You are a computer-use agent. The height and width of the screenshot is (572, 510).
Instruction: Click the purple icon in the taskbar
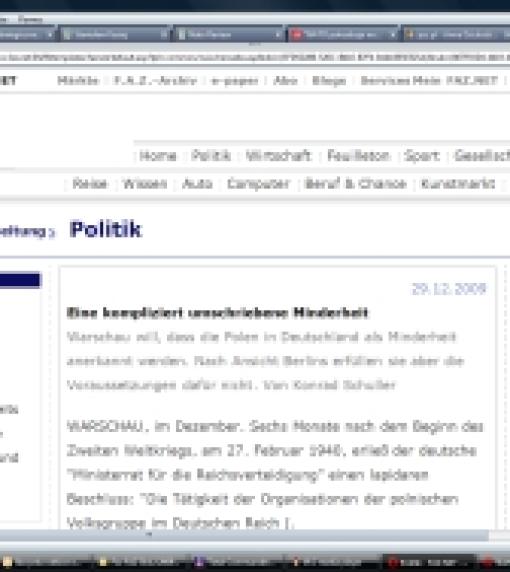(x=199, y=562)
